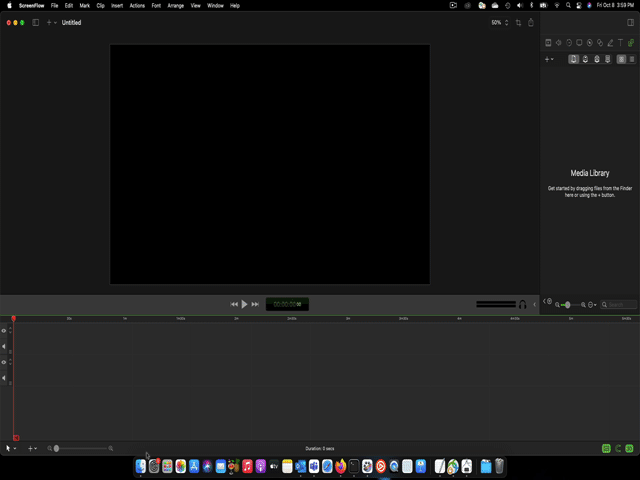This screenshot has height=480, width=640.
Task: Click the Media Library search field
Action: (621, 305)
